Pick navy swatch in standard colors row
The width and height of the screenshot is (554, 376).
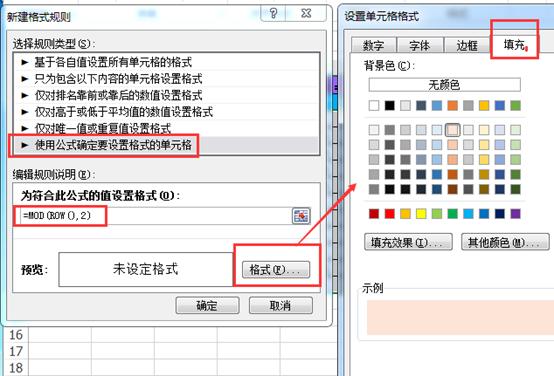tap(500, 214)
